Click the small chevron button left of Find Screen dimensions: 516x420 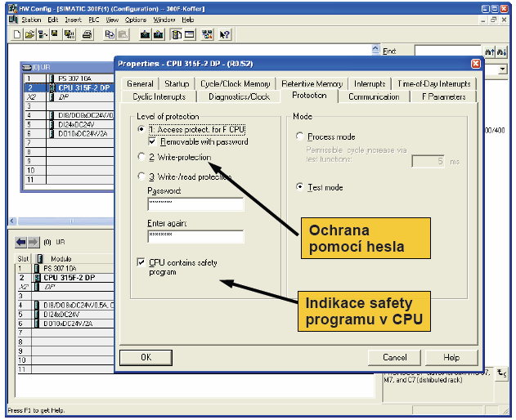click(x=375, y=50)
